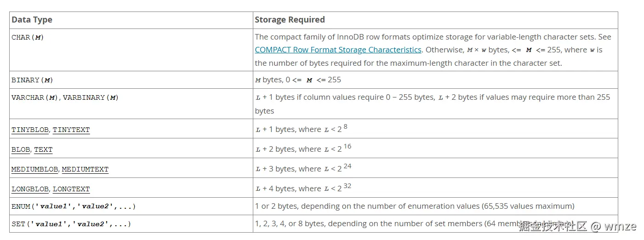Click the Data Type column header

(x=32, y=20)
